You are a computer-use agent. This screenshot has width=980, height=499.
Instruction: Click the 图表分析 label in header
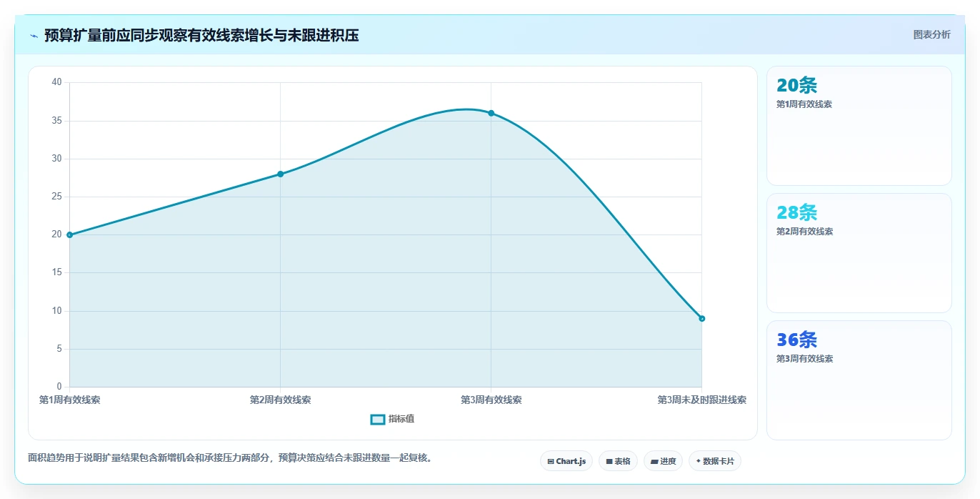[931, 34]
